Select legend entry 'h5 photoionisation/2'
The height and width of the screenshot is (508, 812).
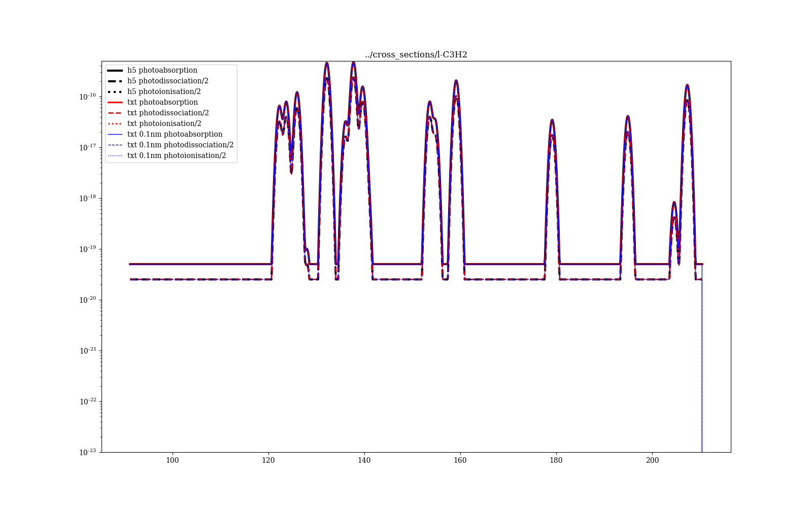click(164, 91)
